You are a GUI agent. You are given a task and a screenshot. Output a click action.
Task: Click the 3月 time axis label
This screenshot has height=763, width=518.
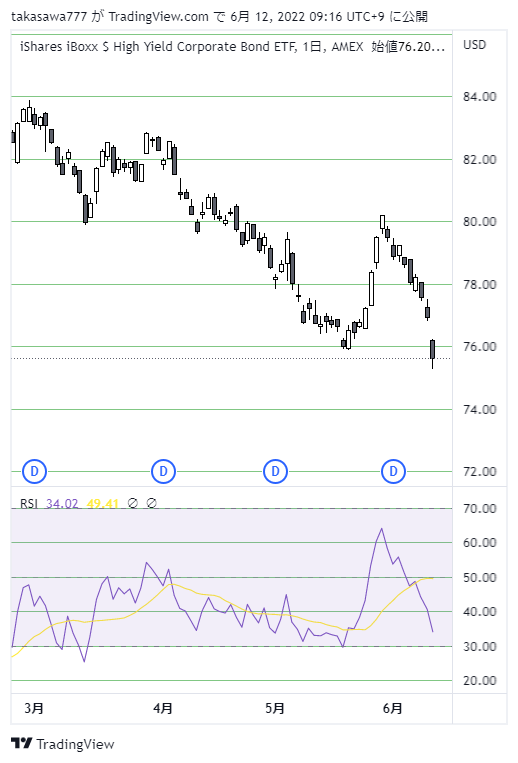(x=34, y=708)
